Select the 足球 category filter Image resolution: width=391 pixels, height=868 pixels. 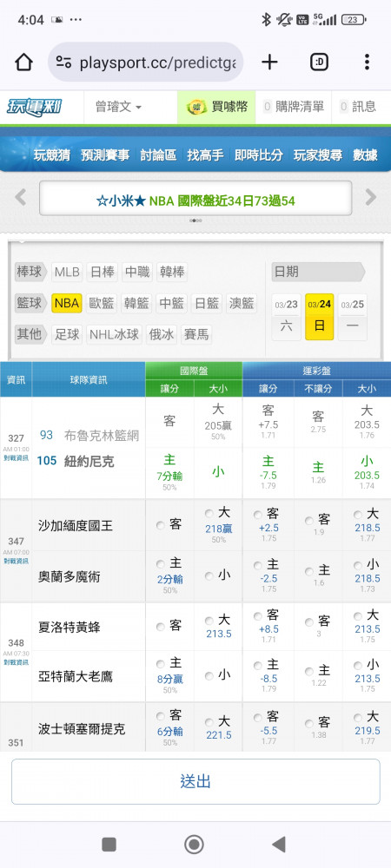(x=67, y=334)
